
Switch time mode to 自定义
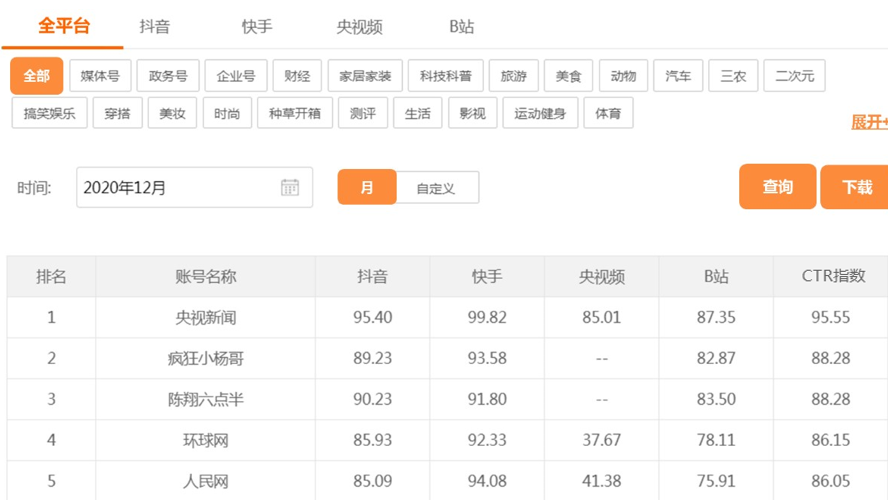[x=436, y=188]
